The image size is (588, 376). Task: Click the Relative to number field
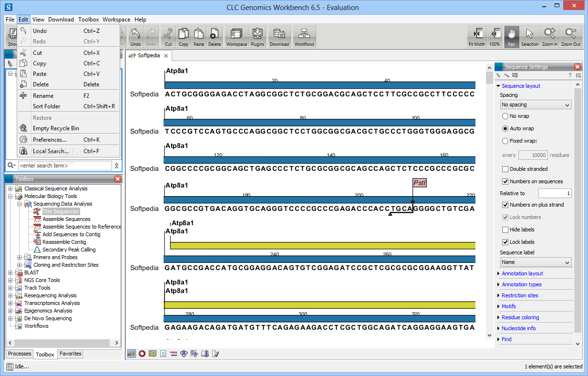tap(555, 193)
